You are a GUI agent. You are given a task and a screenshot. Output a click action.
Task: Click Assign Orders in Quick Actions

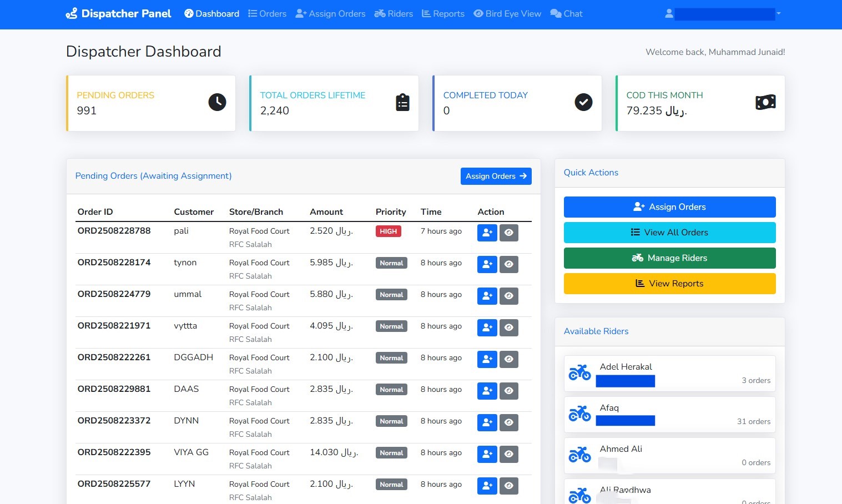point(670,207)
